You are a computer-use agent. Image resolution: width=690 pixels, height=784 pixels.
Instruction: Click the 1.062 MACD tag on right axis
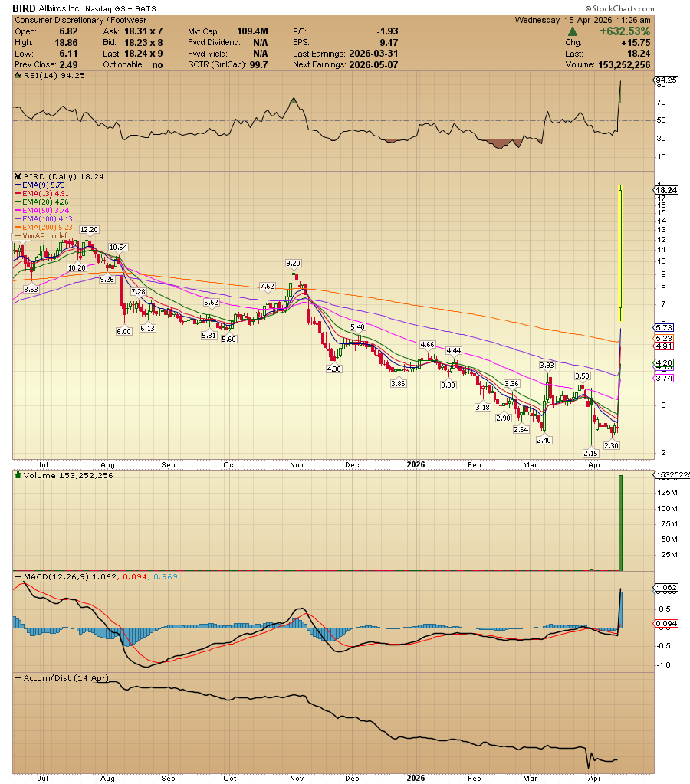click(x=666, y=588)
